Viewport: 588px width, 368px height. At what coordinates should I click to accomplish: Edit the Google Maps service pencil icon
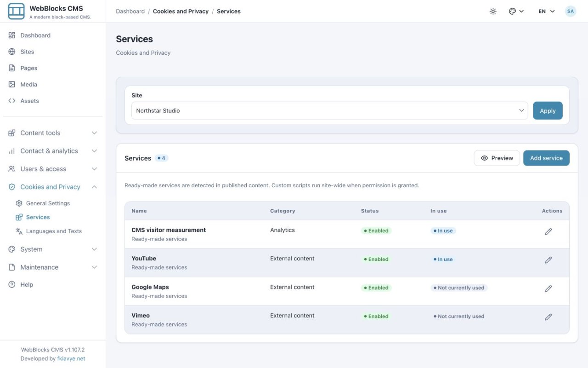tap(548, 288)
